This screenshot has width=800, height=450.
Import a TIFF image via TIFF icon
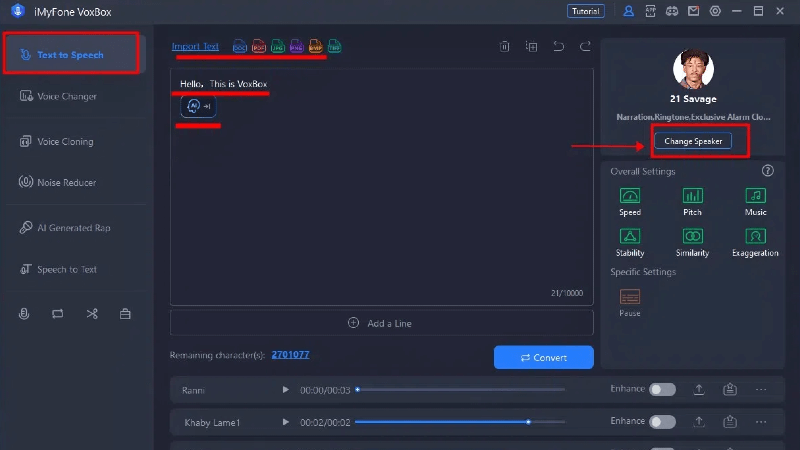pyautogui.click(x=334, y=46)
